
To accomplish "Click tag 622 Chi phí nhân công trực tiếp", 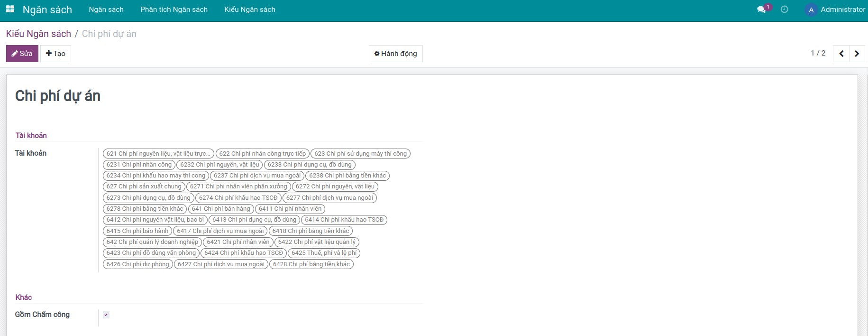I will [x=262, y=154].
